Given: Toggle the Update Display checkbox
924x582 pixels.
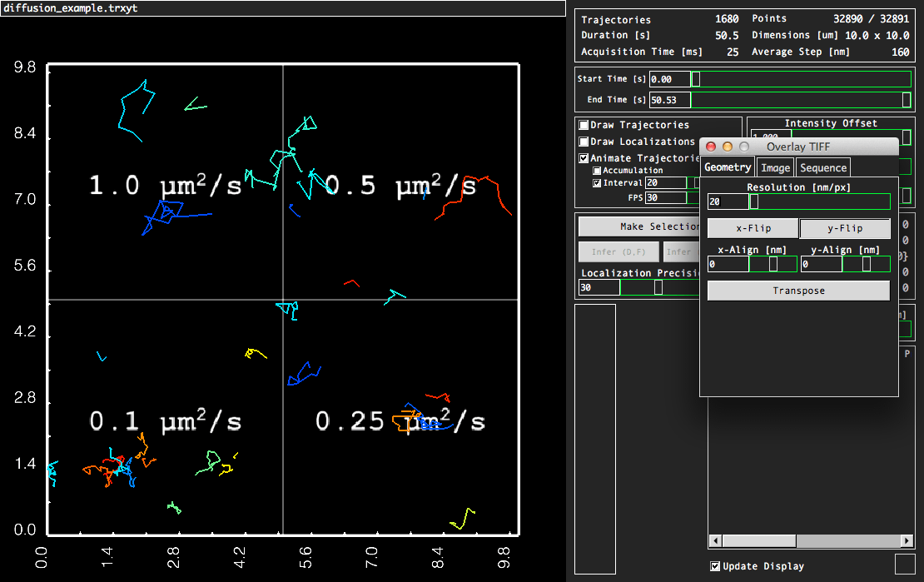Looking at the screenshot, I should [x=715, y=566].
